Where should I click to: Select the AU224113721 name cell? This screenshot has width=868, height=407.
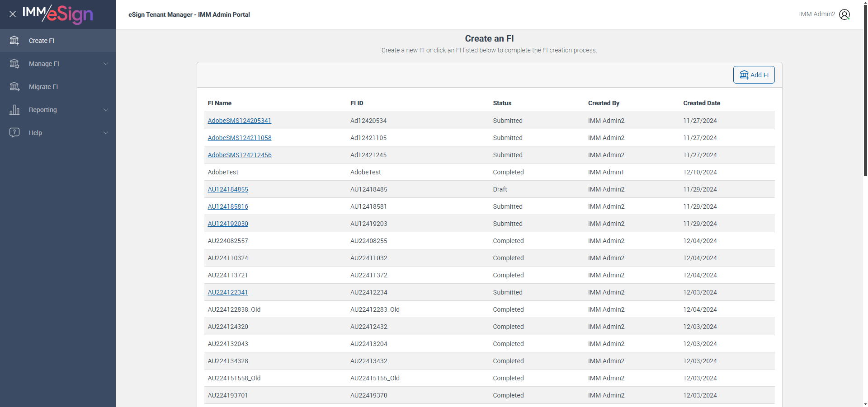[x=228, y=275]
